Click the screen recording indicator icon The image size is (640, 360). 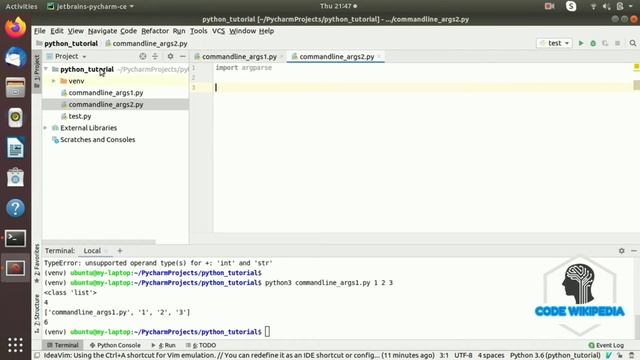[x=549, y=6]
